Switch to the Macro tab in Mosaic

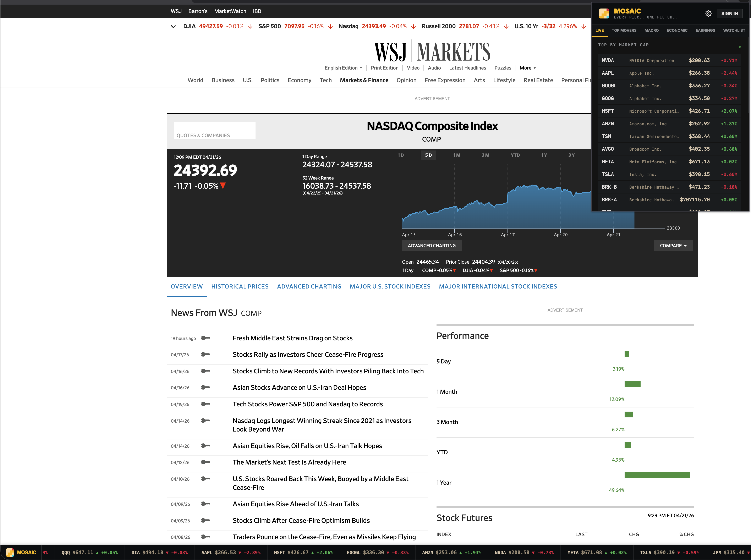pyautogui.click(x=651, y=31)
